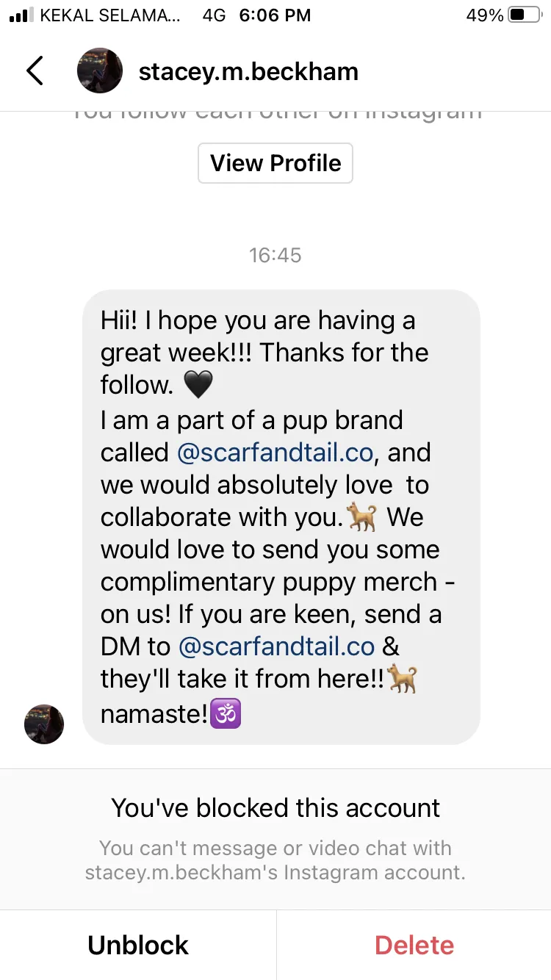The image size is (551, 980).
Task: Tap the 'You've blocked this account' notice
Action: 275,808
